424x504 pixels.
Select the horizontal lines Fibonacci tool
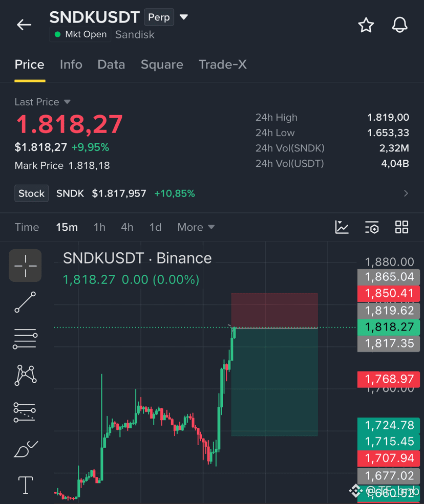tap(25, 339)
